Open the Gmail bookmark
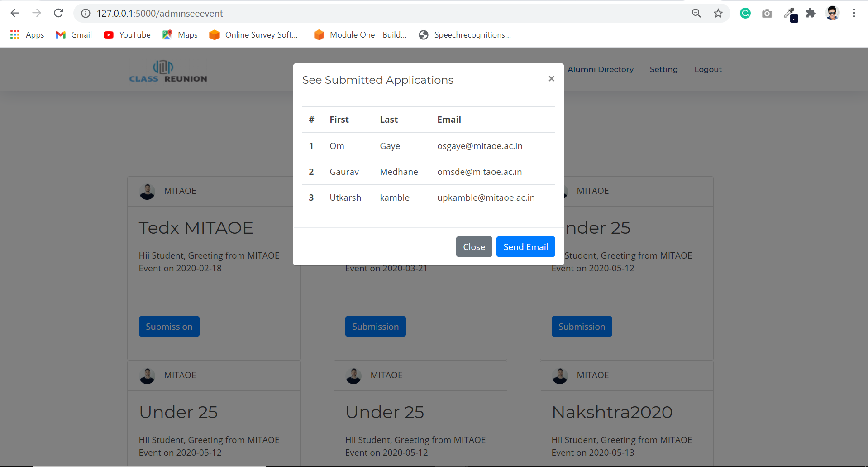Viewport: 868px width, 467px height. [x=74, y=35]
